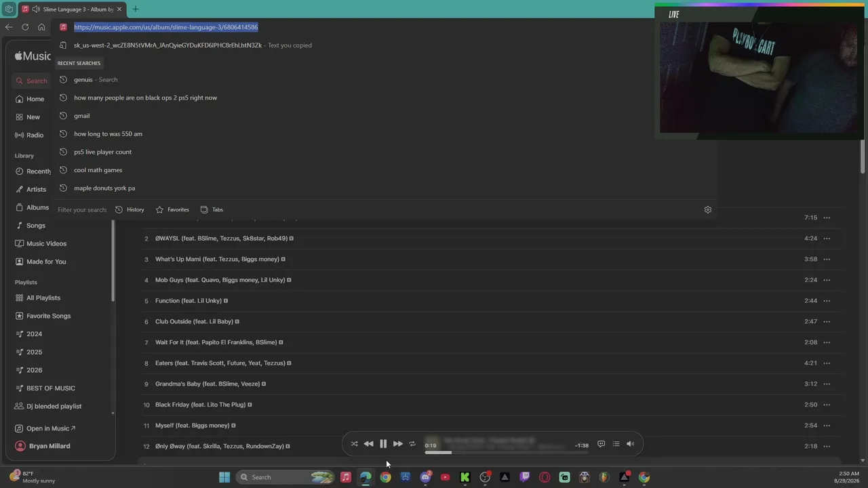Image resolution: width=868 pixels, height=488 pixels.
Task: Click the Open in Music link
Action: point(46,428)
